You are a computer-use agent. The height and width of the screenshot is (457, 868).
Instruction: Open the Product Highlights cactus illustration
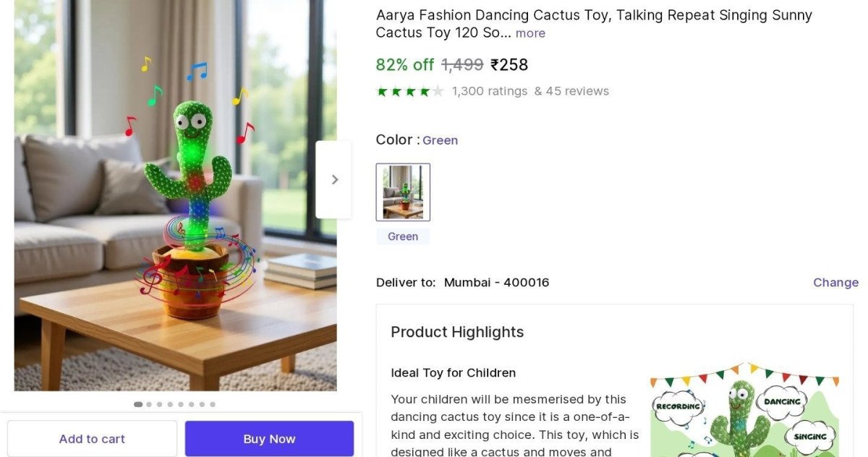pyautogui.click(x=744, y=412)
